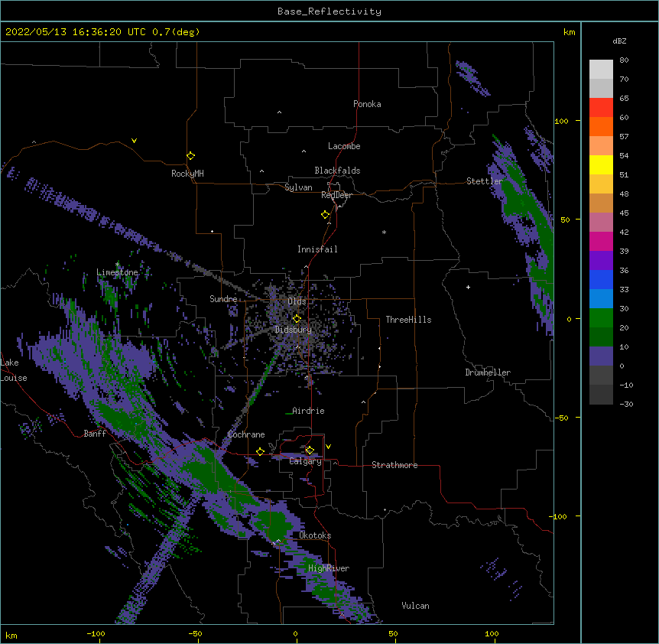Viewport: 659px width, 644px height.
Task: Click the violet legend swatch between 39 and 36
Action: click(x=601, y=261)
